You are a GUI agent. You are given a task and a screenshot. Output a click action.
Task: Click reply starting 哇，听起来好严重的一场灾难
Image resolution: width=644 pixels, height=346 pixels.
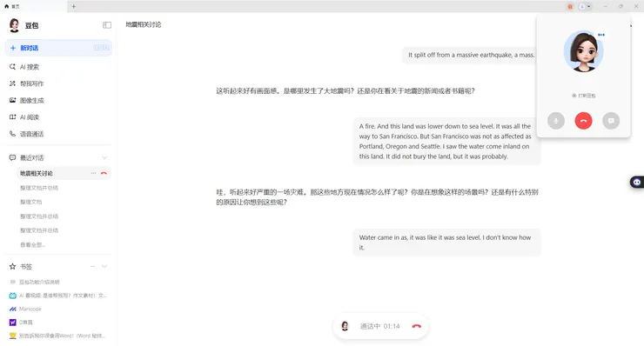(x=377, y=197)
